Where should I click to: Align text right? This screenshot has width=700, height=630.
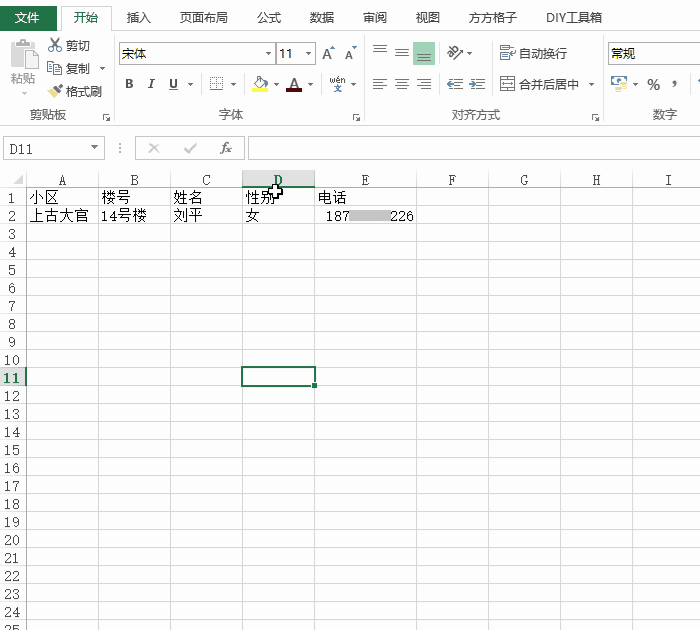point(424,84)
